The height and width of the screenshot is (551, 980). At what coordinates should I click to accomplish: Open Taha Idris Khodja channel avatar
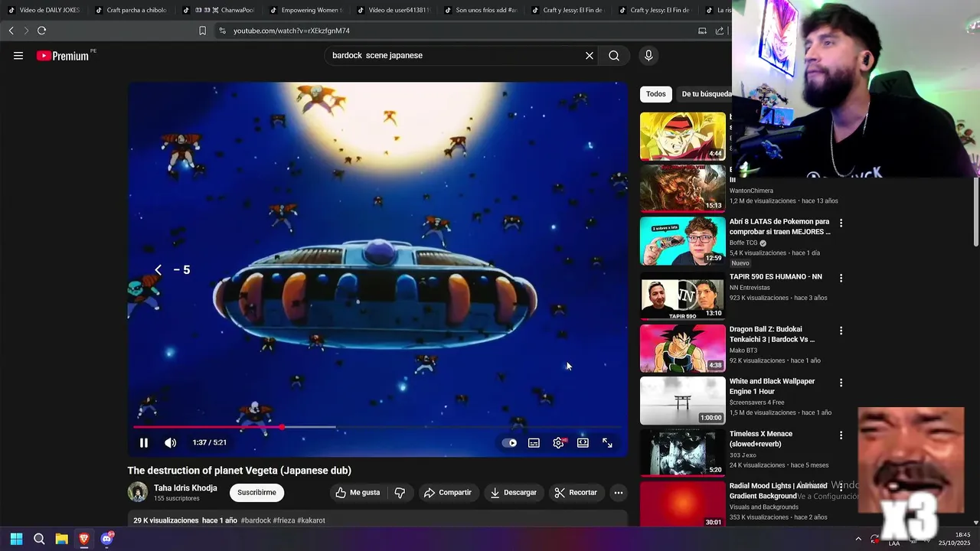click(138, 492)
